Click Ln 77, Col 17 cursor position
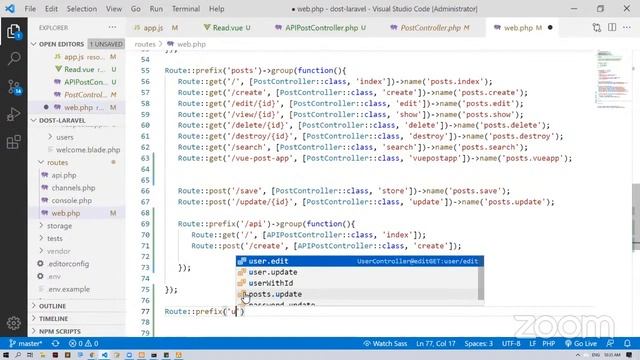This screenshot has width=640, height=360. click(x=436, y=344)
